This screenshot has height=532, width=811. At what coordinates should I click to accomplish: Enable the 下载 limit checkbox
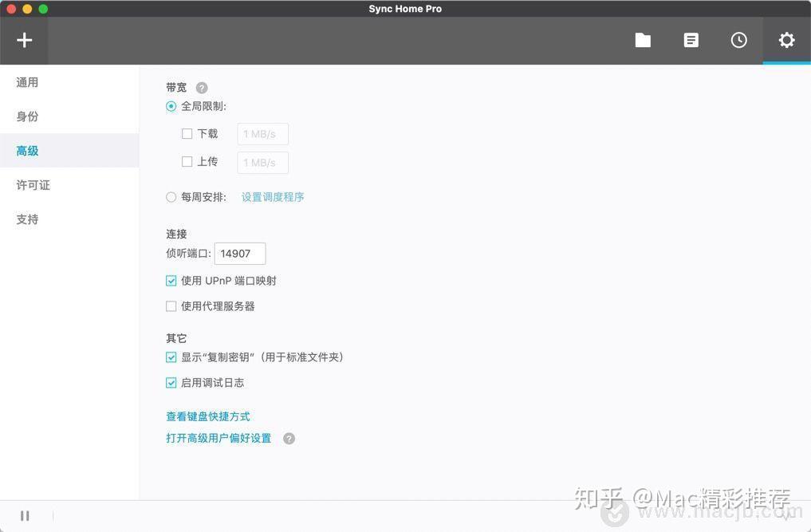187,134
